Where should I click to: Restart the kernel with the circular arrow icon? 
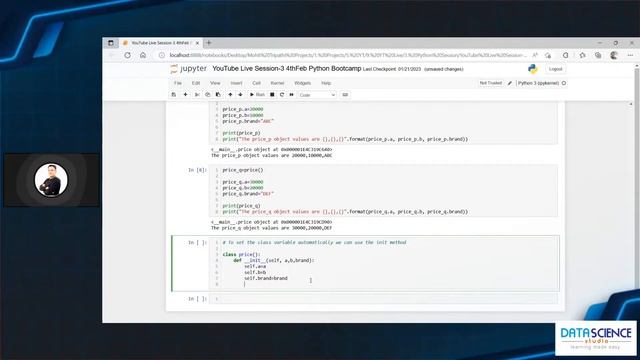(282, 95)
